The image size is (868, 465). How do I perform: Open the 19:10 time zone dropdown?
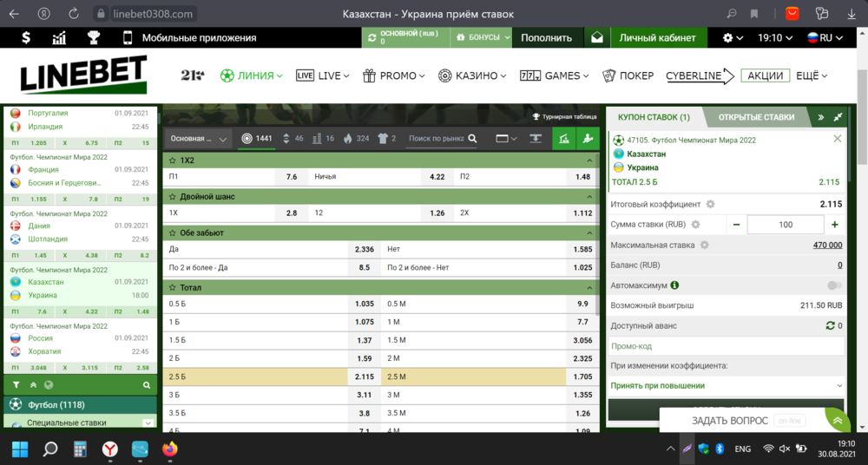(774, 37)
